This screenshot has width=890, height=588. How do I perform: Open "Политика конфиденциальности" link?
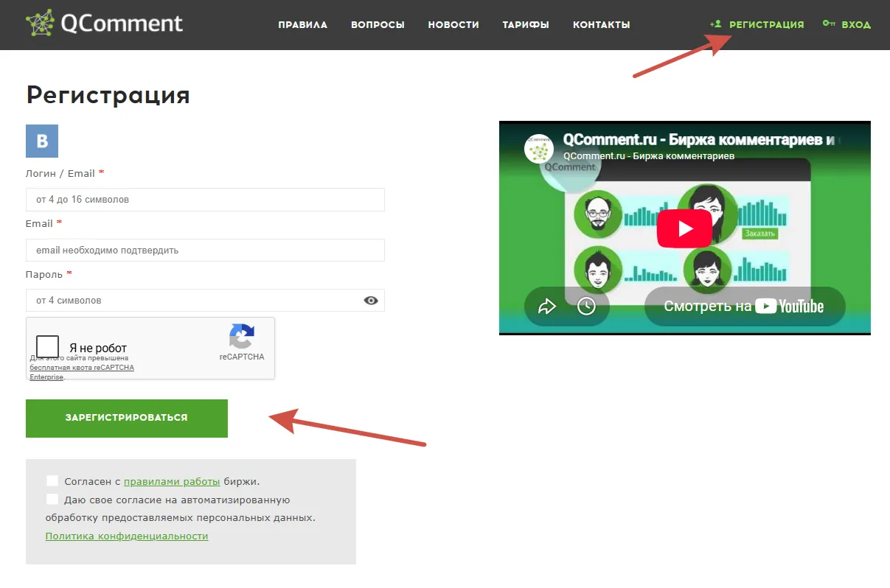(x=127, y=536)
